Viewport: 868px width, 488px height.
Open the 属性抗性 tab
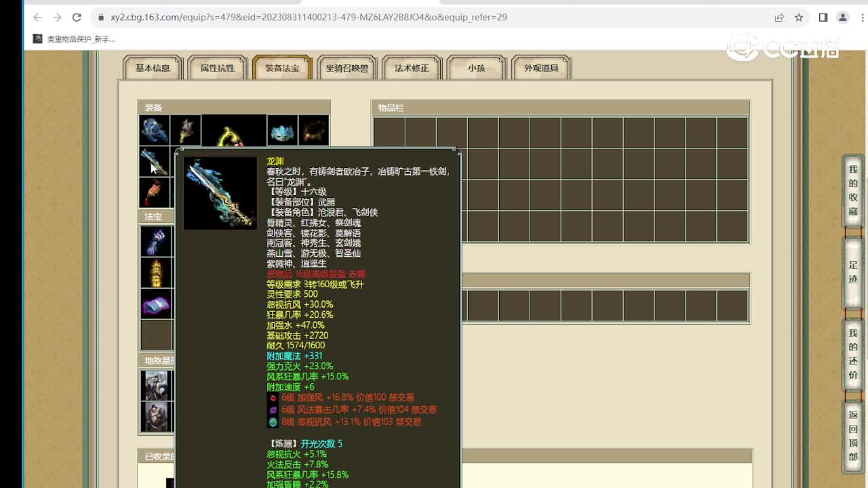pyautogui.click(x=217, y=68)
